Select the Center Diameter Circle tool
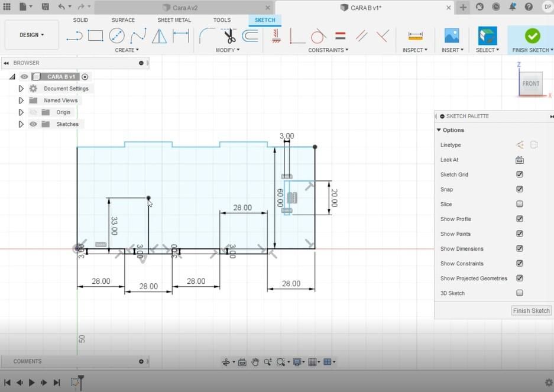Screen dimensions: 554x392 pyautogui.click(x=116, y=35)
